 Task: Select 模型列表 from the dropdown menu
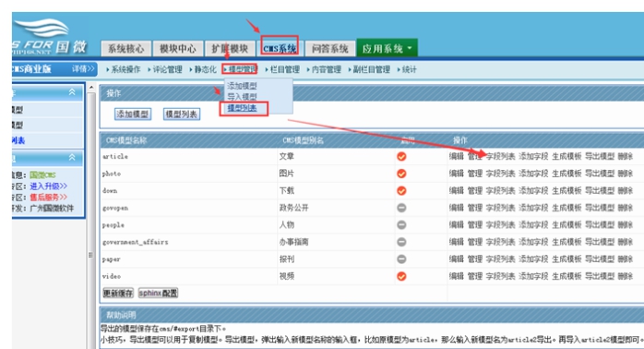coord(242,108)
